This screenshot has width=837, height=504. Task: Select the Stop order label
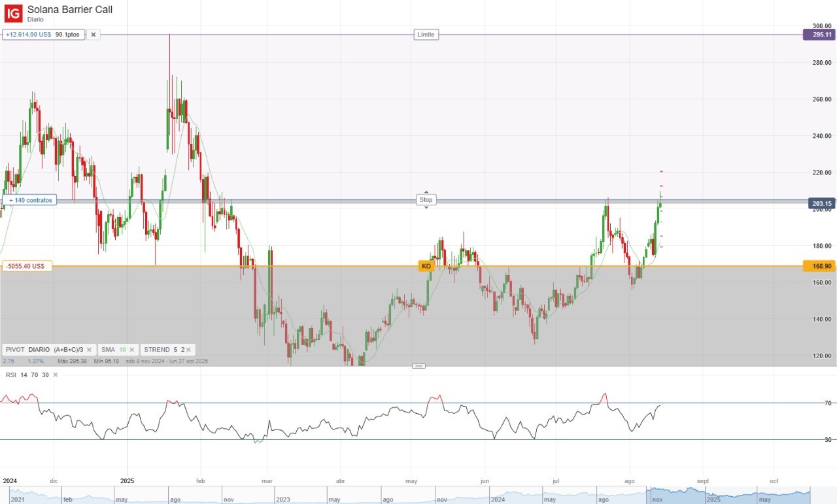point(426,199)
